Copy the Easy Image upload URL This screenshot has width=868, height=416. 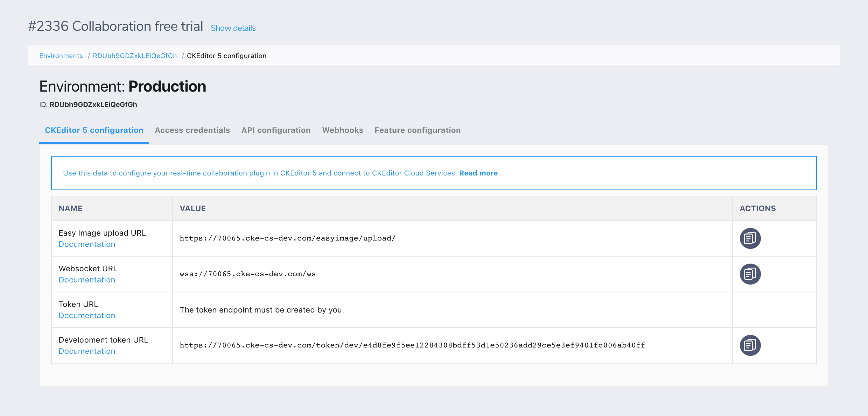click(750, 238)
